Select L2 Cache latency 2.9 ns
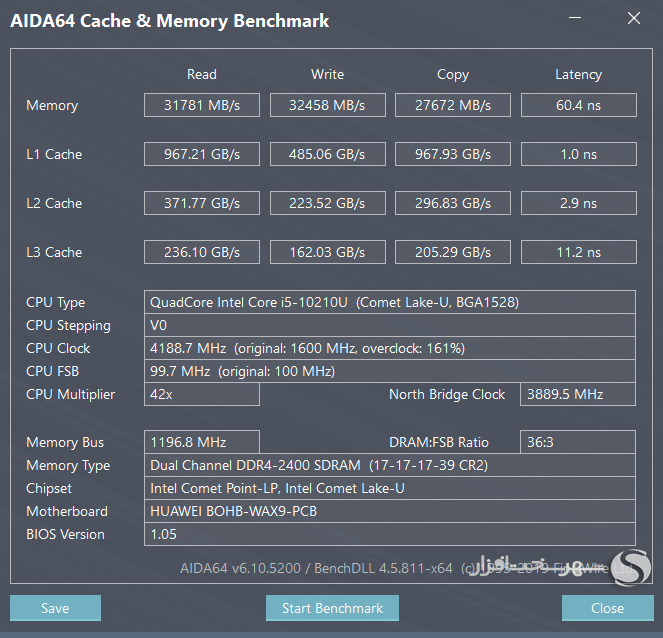663x638 pixels. click(x=578, y=203)
